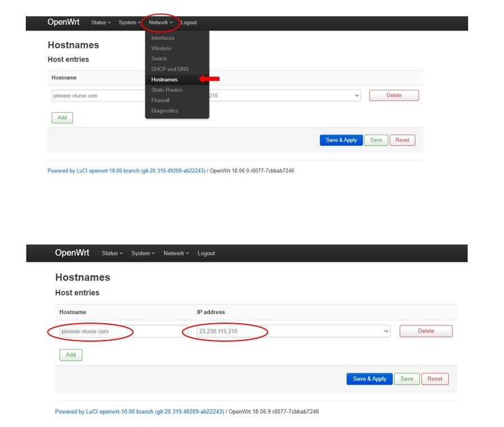Screen dimensions: 504x427
Task: Select Diagnostics from Network dropdown
Action: tap(164, 111)
